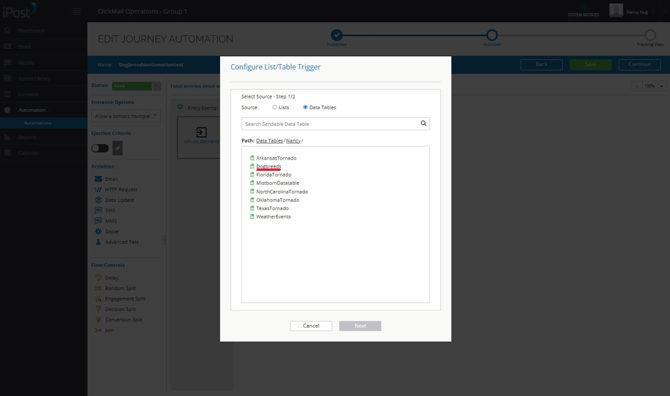
Task: Select the Lists source radio button
Action: [274, 107]
